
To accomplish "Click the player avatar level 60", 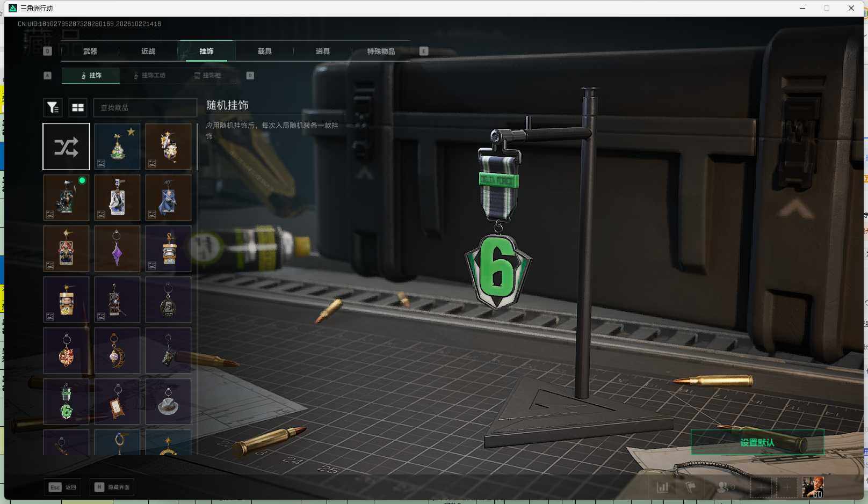I will (813, 487).
